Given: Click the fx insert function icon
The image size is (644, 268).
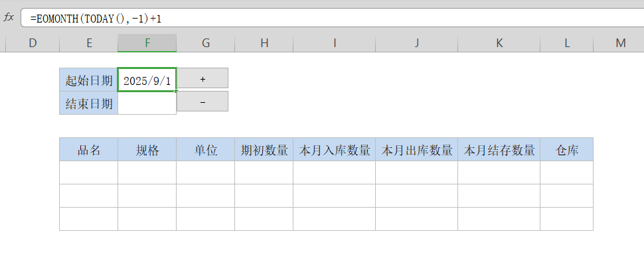Looking at the screenshot, I should [9, 18].
